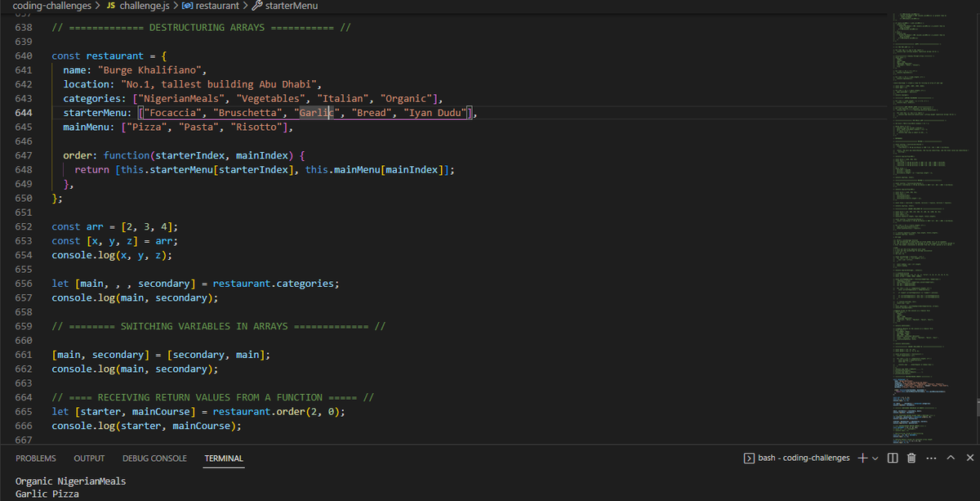Select bash - coding-challenges terminal label
This screenshot has width=980, height=501.
click(x=804, y=458)
